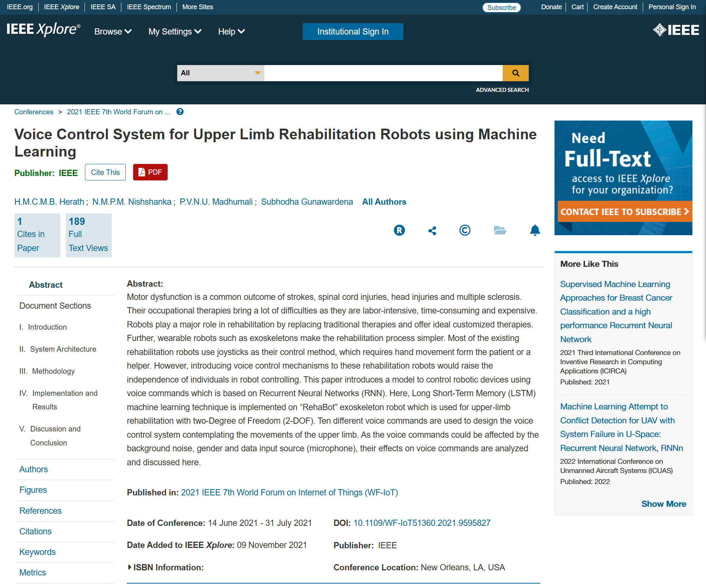This screenshot has height=588, width=706.
Task: Open the Keywords section tab
Action: (x=38, y=552)
